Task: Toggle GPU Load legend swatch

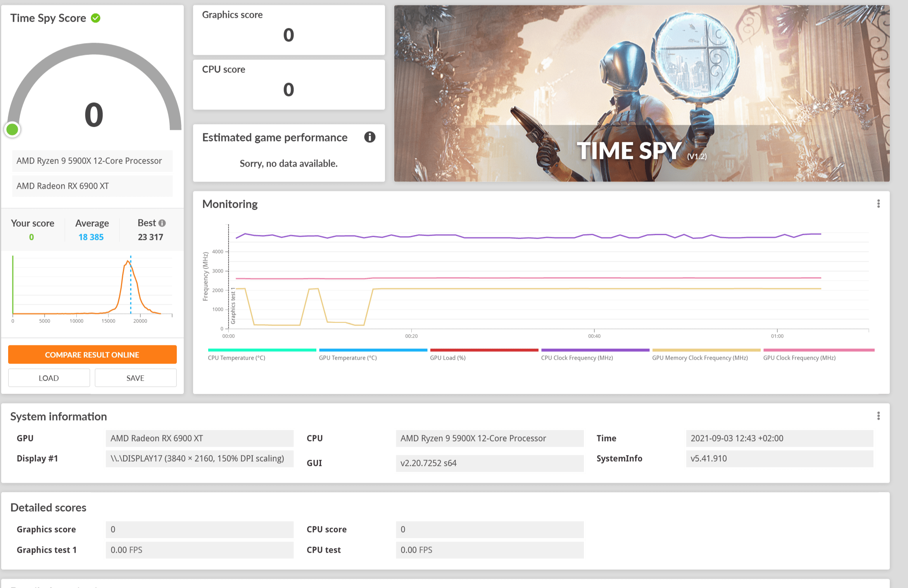Action: click(x=484, y=350)
